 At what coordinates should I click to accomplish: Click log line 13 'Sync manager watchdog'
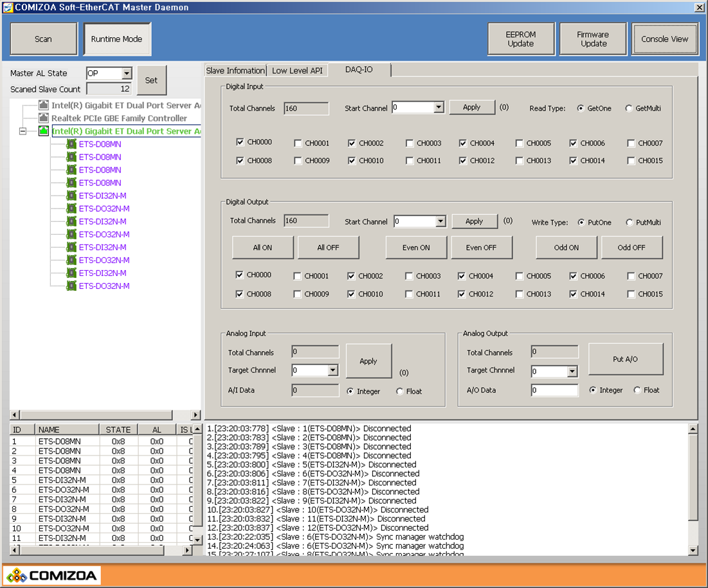pos(335,537)
